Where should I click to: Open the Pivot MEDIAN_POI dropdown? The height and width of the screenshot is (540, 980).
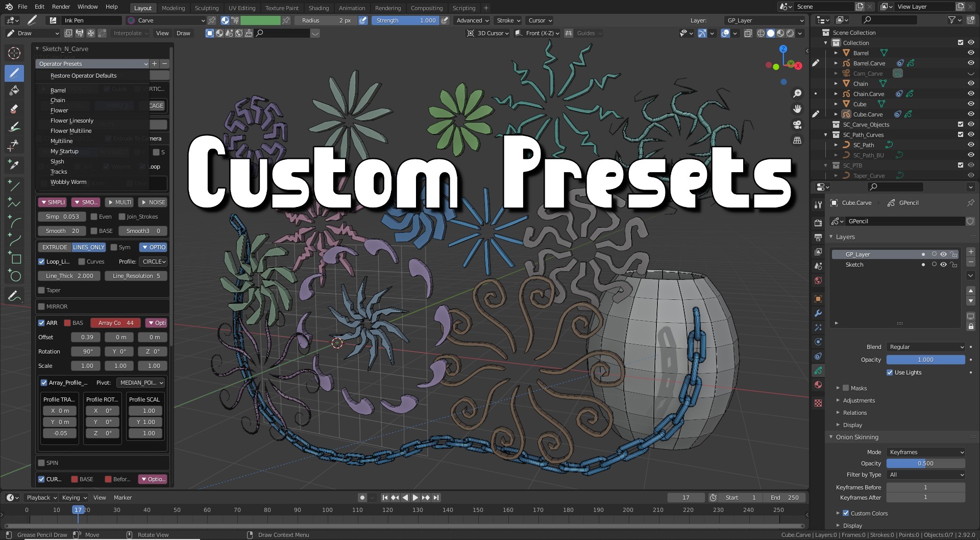[141, 383]
